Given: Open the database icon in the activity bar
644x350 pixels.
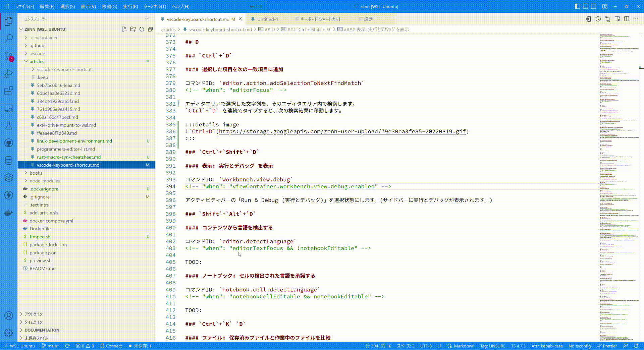Looking at the screenshot, I should click(x=9, y=161).
